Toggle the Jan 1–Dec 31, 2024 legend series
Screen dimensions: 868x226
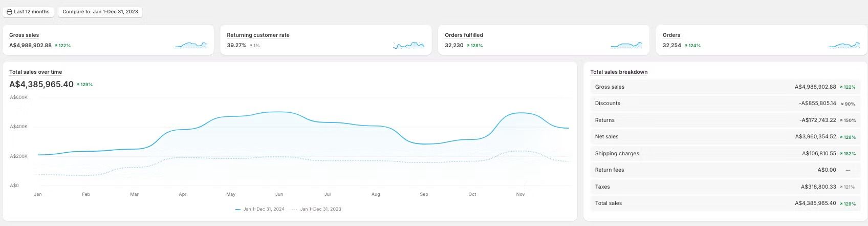coord(260,209)
